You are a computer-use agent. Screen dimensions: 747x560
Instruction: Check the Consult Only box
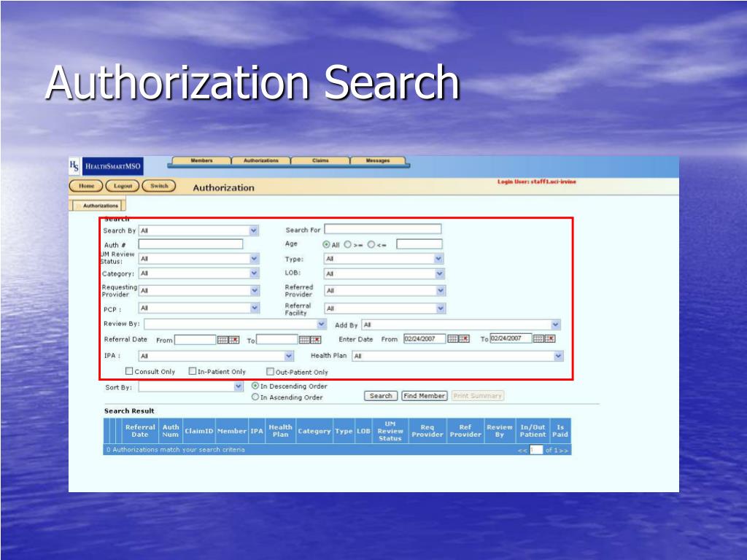pos(129,371)
